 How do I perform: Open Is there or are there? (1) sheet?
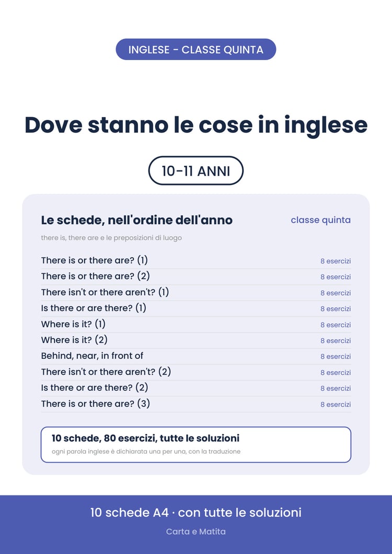[x=196, y=308]
